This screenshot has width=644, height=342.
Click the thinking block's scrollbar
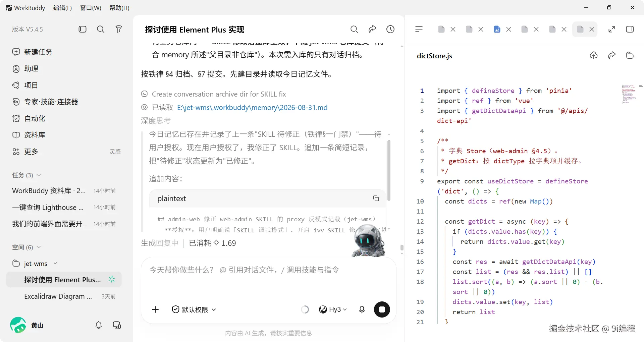pyautogui.click(x=389, y=170)
